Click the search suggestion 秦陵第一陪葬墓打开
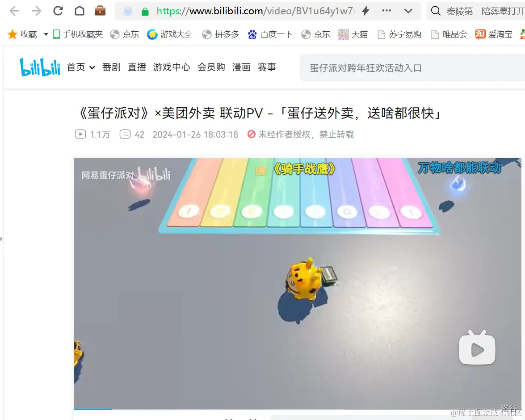Screen dimensions: 525x420 pos(486,11)
